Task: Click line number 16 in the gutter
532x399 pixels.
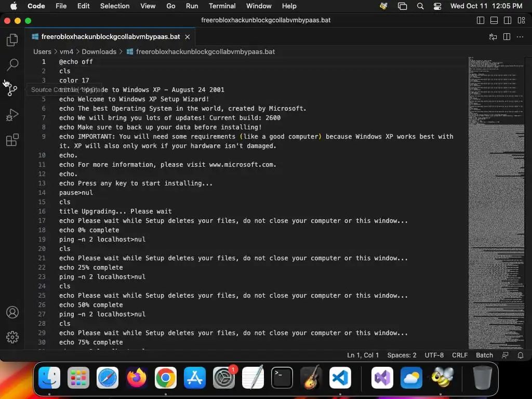Action: pos(42,211)
